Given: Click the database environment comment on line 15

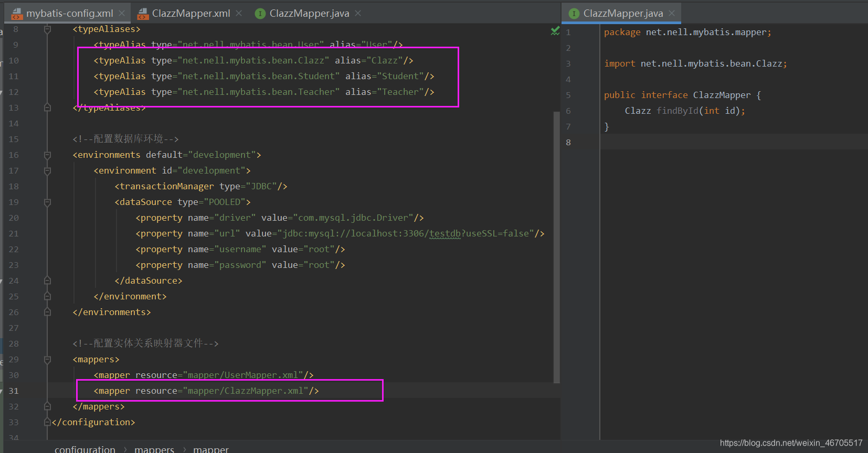Looking at the screenshot, I should pos(125,139).
